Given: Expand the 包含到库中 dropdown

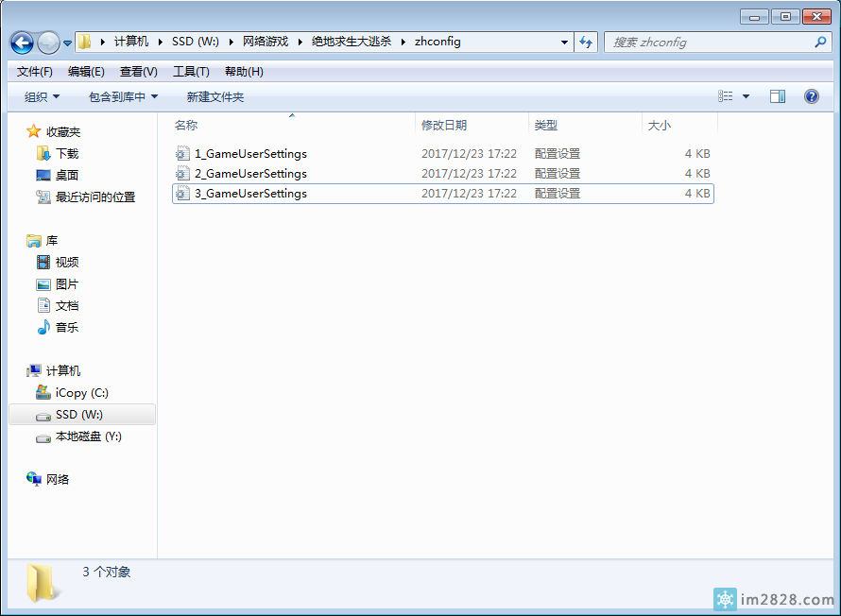Looking at the screenshot, I should coord(123,96).
